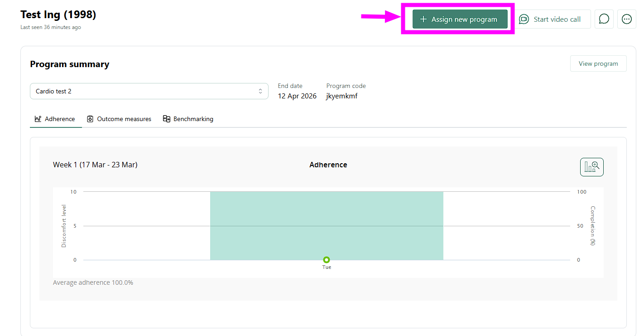Click the Program summary heading

tap(70, 64)
